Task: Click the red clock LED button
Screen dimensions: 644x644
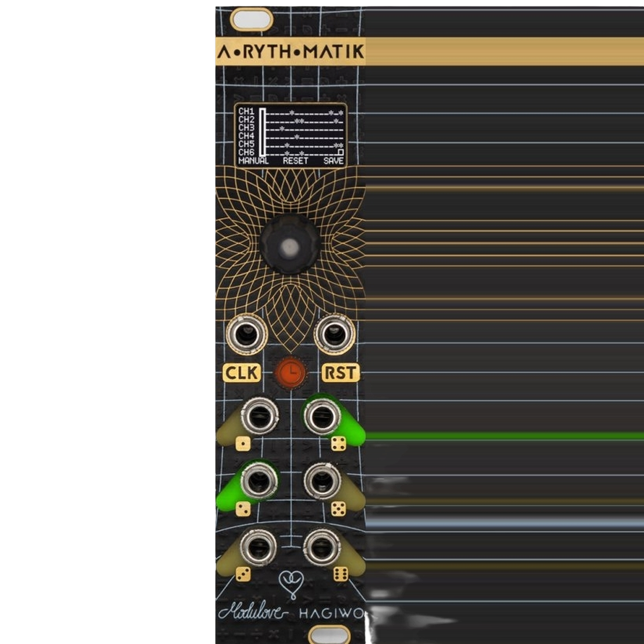Action: [290, 373]
